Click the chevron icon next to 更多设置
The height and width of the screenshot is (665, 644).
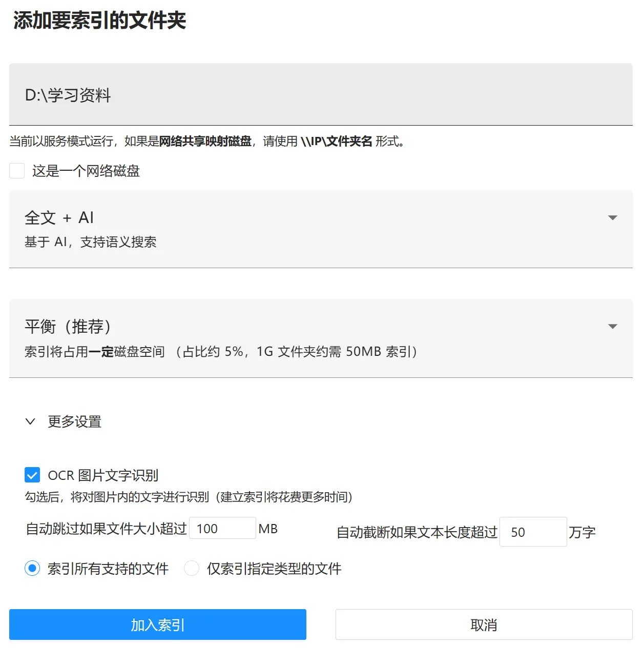[30, 421]
